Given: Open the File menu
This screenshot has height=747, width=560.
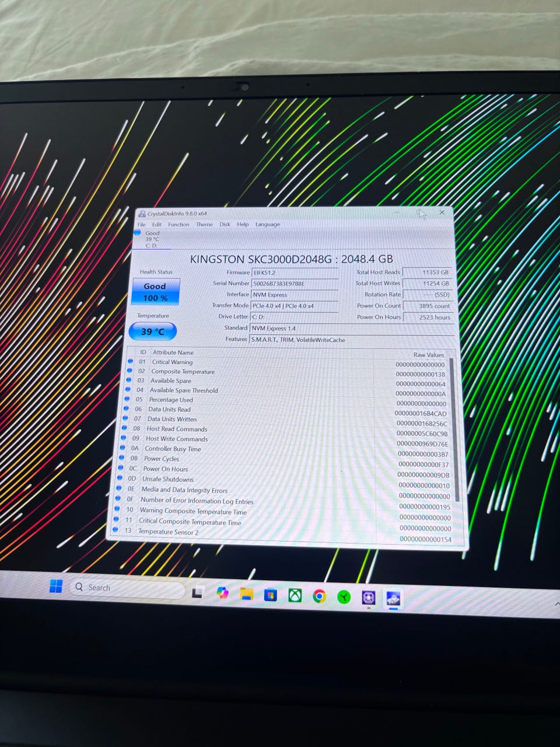Looking at the screenshot, I should pyautogui.click(x=142, y=224).
